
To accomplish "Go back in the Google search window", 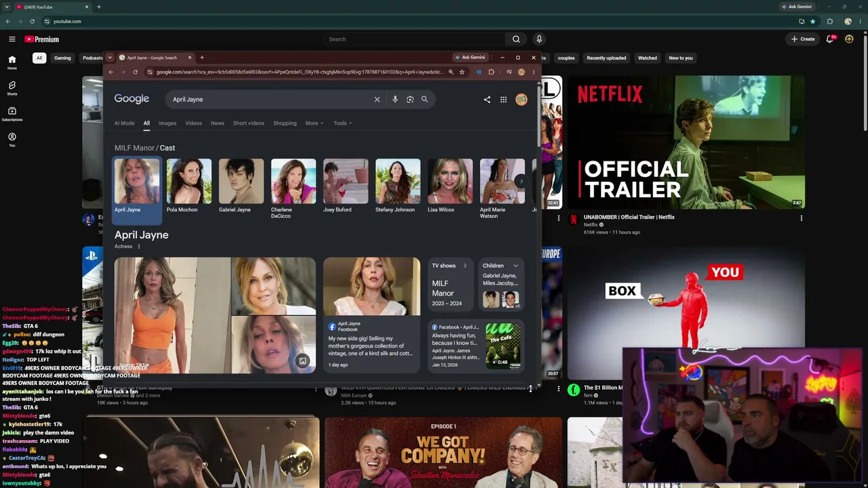I will pos(111,72).
